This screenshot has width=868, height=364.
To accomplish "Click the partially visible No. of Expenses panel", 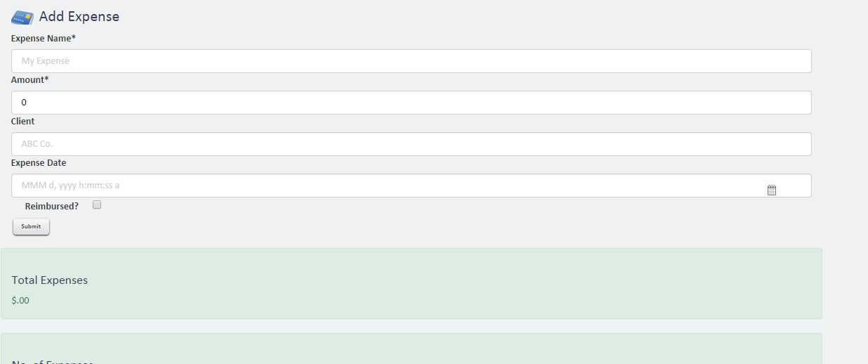I will click(411, 351).
